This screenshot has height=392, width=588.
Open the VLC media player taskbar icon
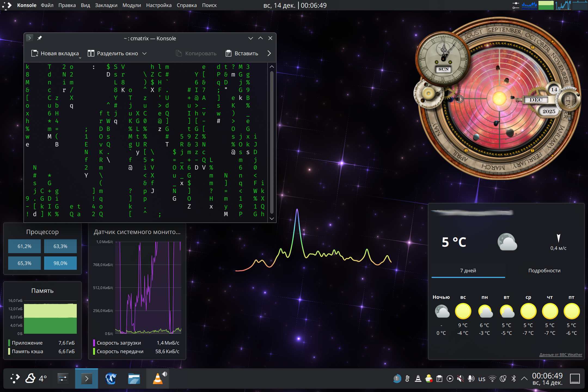tap(158, 379)
